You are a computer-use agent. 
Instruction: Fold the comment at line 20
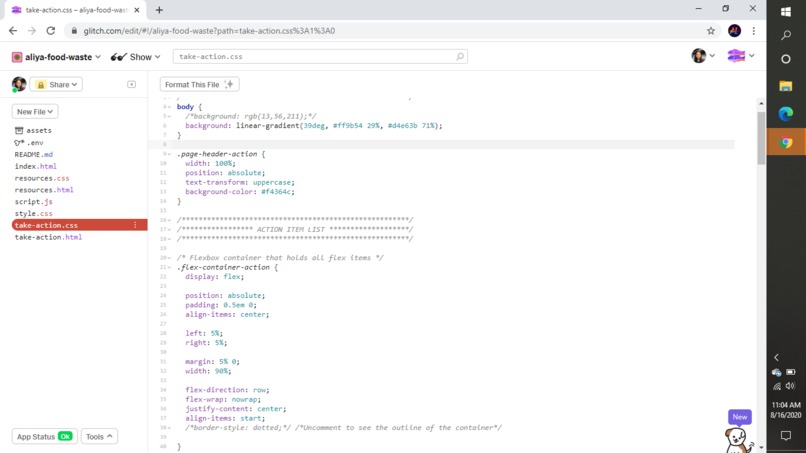point(169,258)
